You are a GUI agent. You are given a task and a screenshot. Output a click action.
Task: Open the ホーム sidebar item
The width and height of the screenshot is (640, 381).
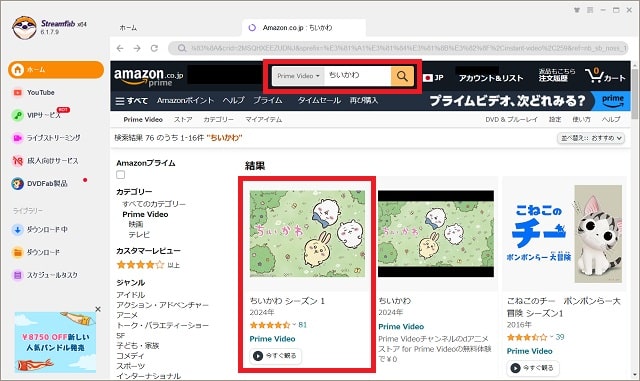pos(56,70)
